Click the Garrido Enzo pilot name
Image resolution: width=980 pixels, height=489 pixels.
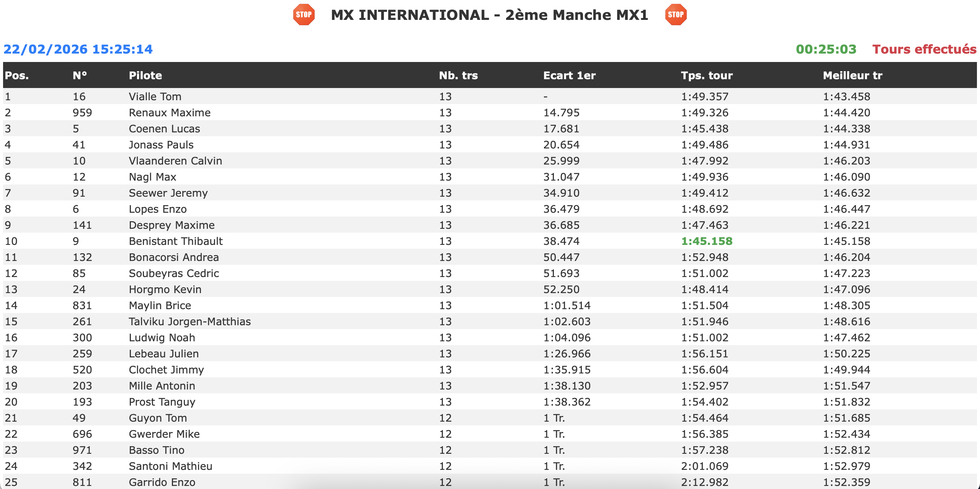[162, 482]
